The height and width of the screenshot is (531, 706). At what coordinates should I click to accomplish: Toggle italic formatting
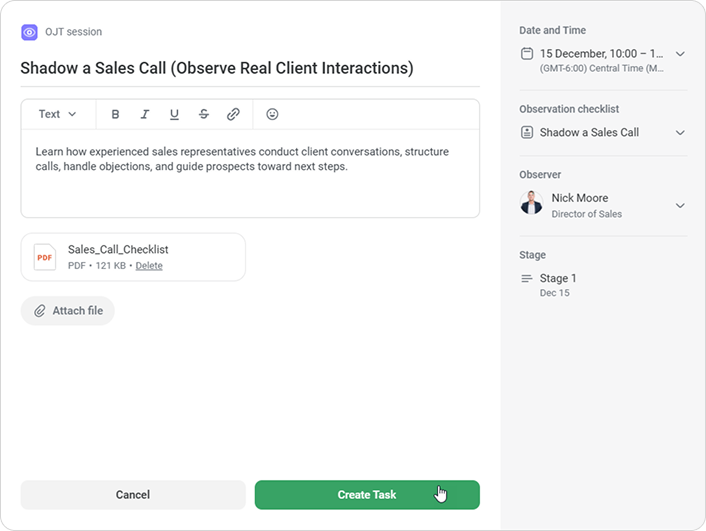pos(145,115)
